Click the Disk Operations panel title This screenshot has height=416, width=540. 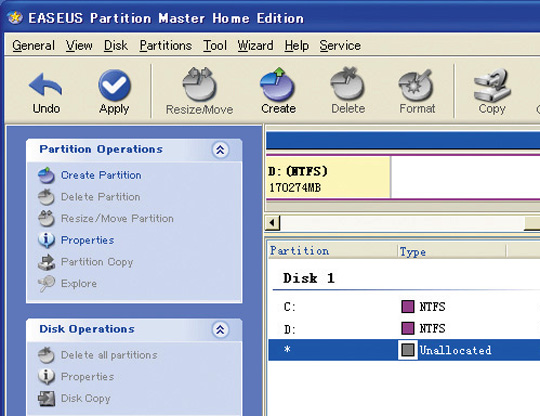pos(87,329)
